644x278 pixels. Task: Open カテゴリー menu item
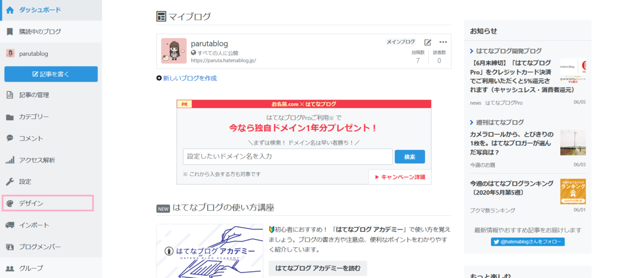tap(51, 117)
